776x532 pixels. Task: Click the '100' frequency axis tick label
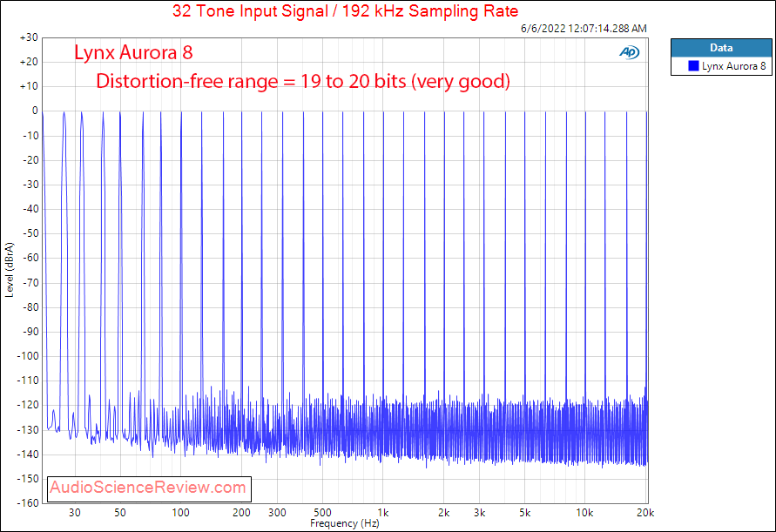pos(180,513)
